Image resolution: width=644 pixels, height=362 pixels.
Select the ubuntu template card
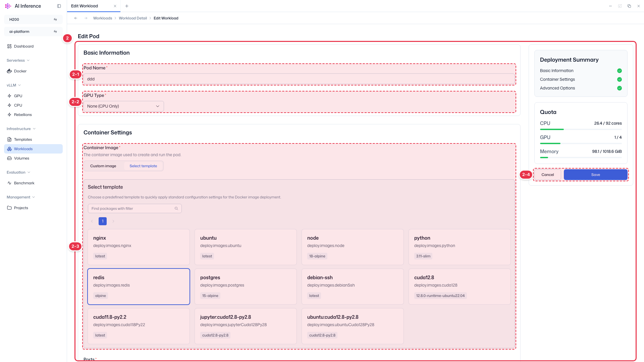point(246,247)
